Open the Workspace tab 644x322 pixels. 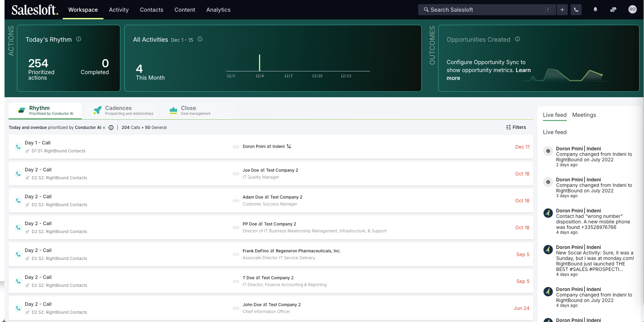click(83, 10)
